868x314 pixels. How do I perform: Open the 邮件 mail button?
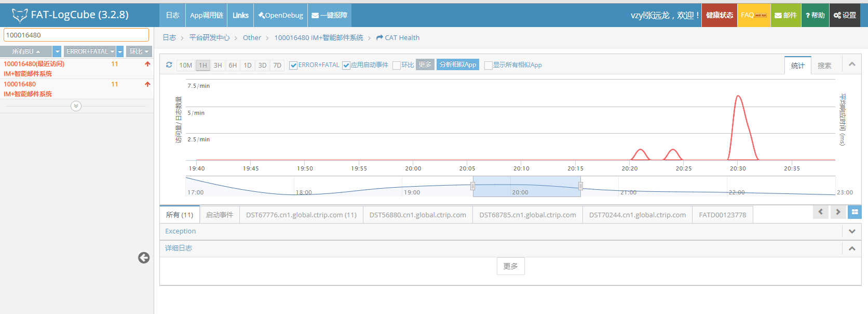785,16
